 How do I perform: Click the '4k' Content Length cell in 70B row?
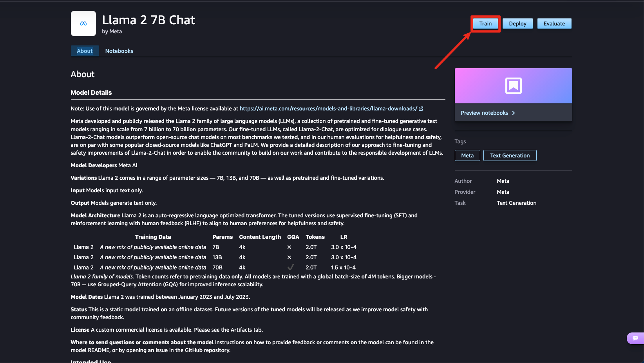pos(242,267)
